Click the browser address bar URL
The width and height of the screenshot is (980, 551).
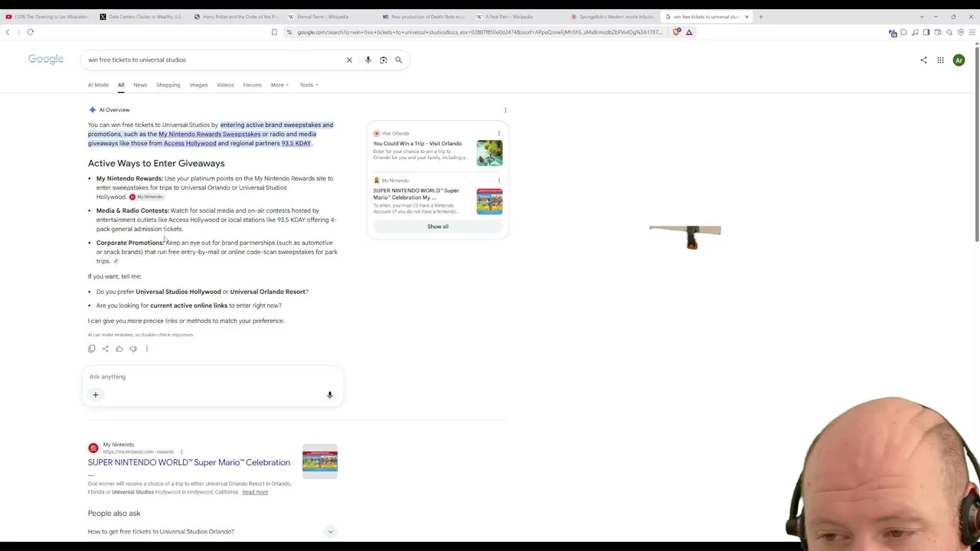pyautogui.click(x=479, y=32)
